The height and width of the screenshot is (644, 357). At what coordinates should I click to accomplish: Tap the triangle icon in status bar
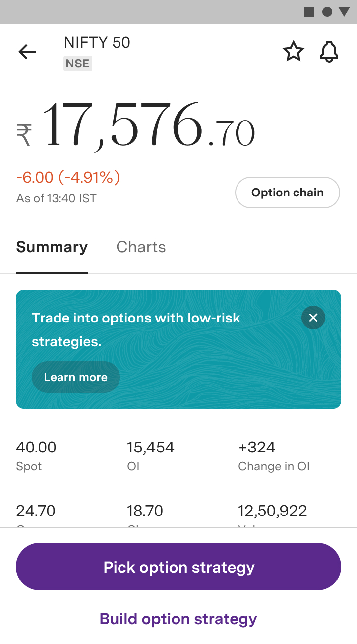point(344,12)
